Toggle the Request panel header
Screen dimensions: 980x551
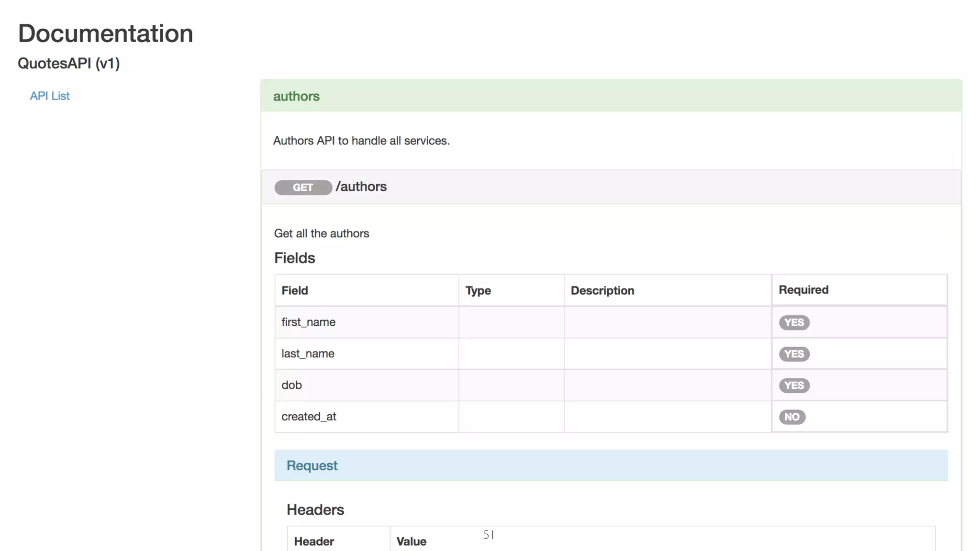pos(312,465)
